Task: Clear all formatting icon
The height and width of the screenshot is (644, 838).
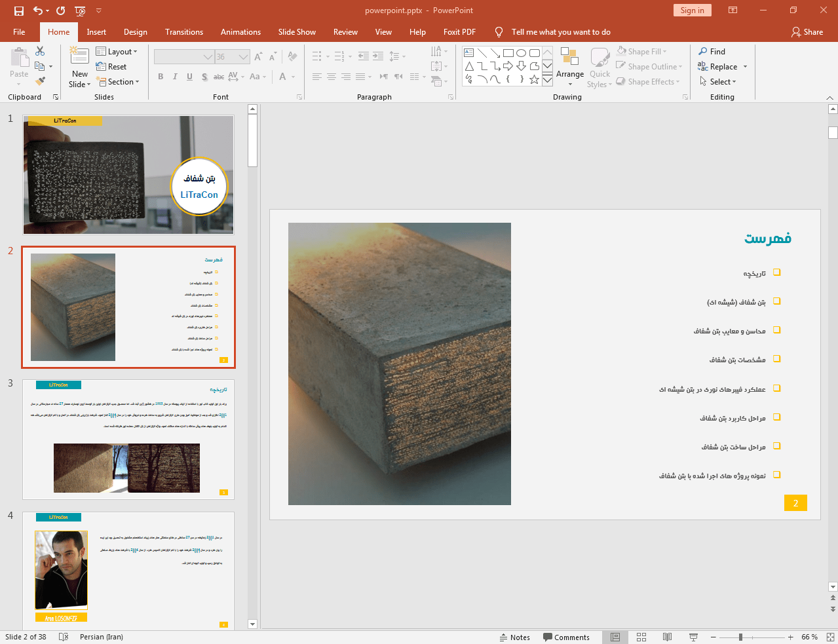Action: [293, 57]
